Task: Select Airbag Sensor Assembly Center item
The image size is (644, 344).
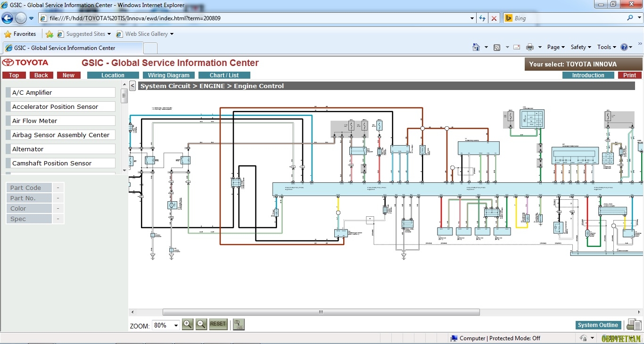Action: tap(60, 135)
